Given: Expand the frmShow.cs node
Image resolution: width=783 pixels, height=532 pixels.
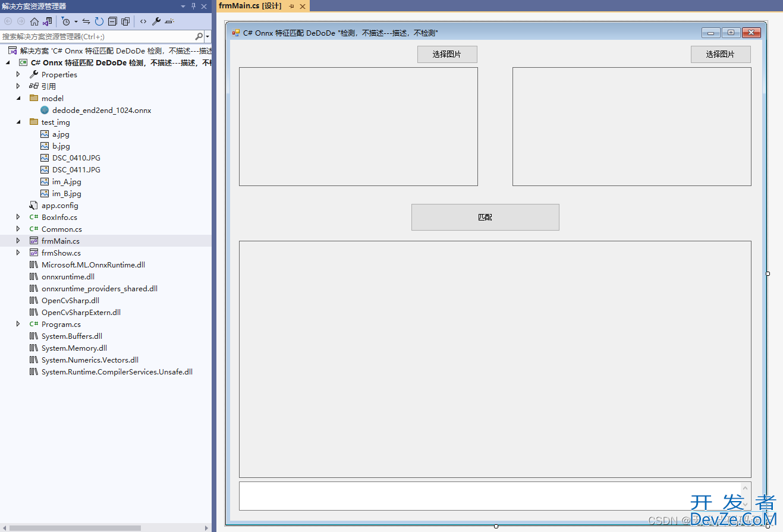Looking at the screenshot, I should [x=18, y=253].
